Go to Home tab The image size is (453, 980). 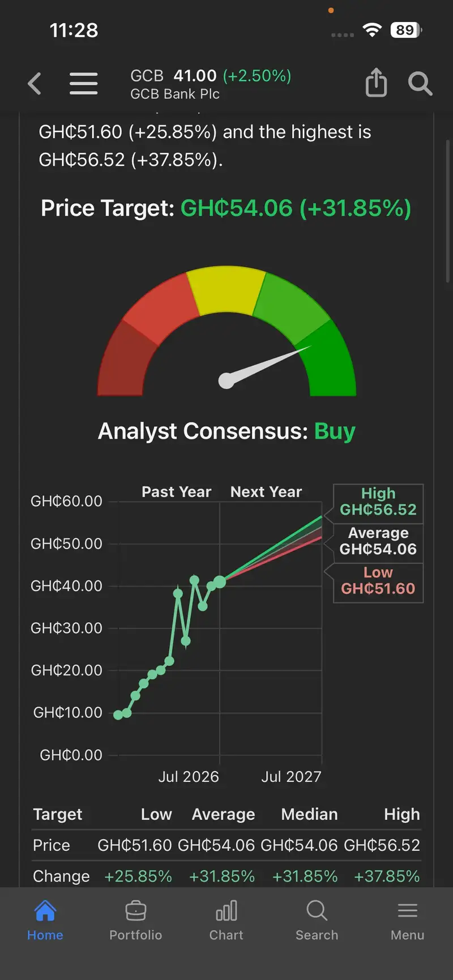coord(45,920)
